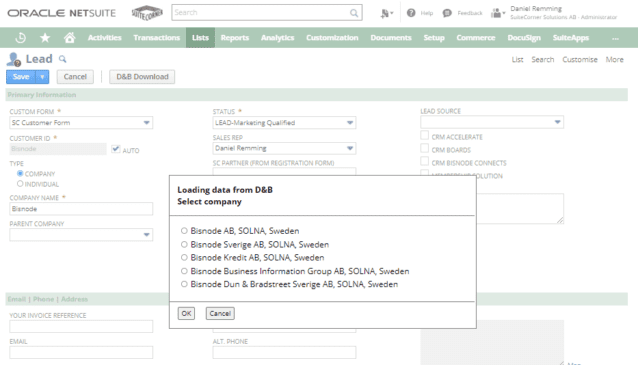Click the Save button

(21, 77)
